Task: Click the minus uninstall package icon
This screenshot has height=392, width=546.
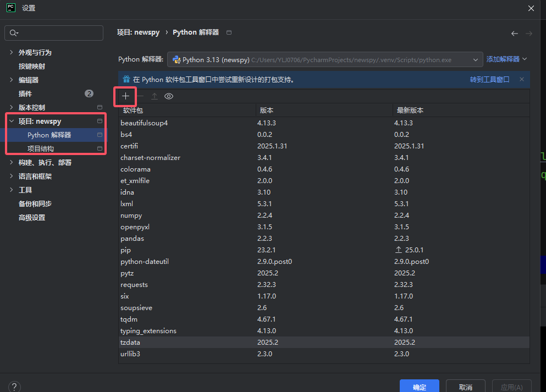Action: 140,96
